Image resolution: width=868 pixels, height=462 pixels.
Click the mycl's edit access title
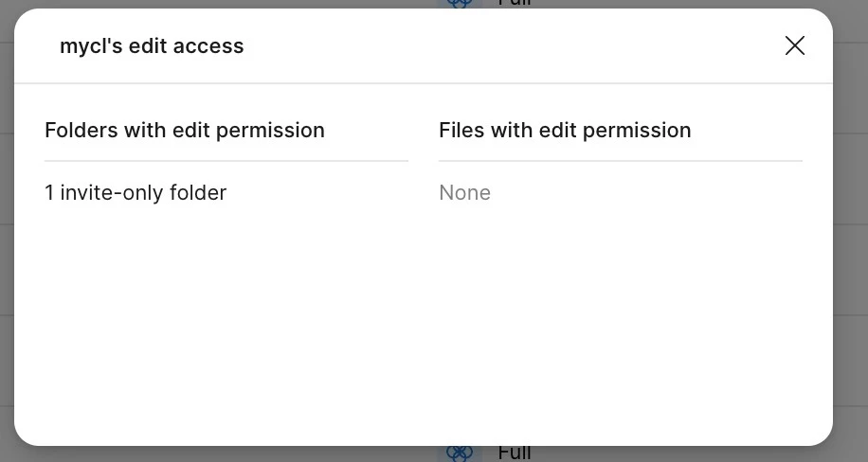(152, 46)
